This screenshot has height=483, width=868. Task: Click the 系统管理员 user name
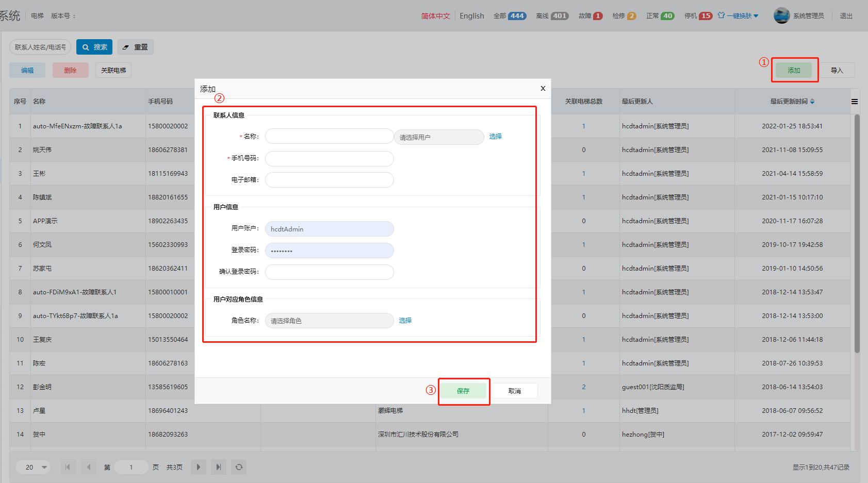tap(809, 16)
